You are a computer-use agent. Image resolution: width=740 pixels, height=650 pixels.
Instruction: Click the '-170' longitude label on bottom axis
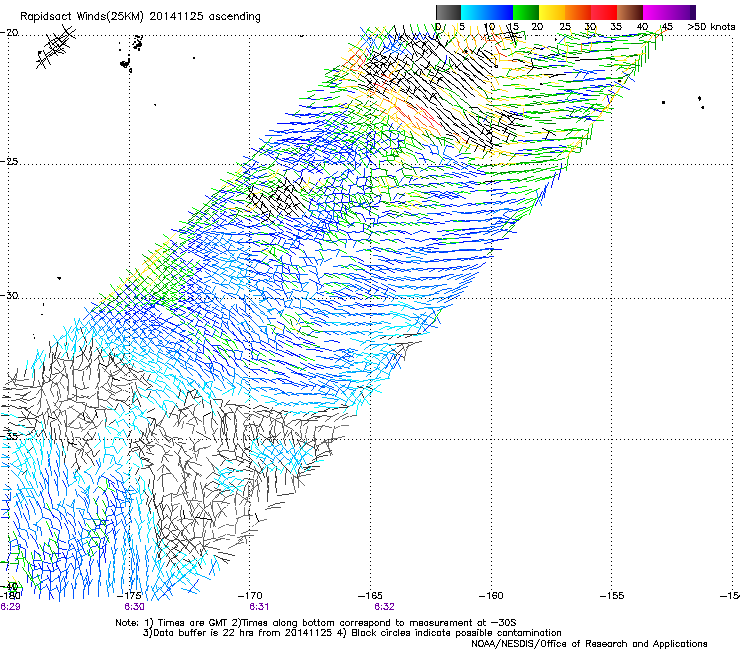pyautogui.click(x=250, y=596)
